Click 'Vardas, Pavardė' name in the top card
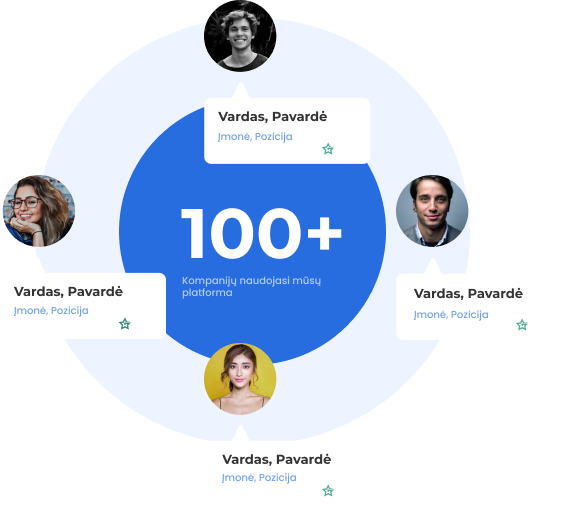563x507 pixels. (273, 117)
